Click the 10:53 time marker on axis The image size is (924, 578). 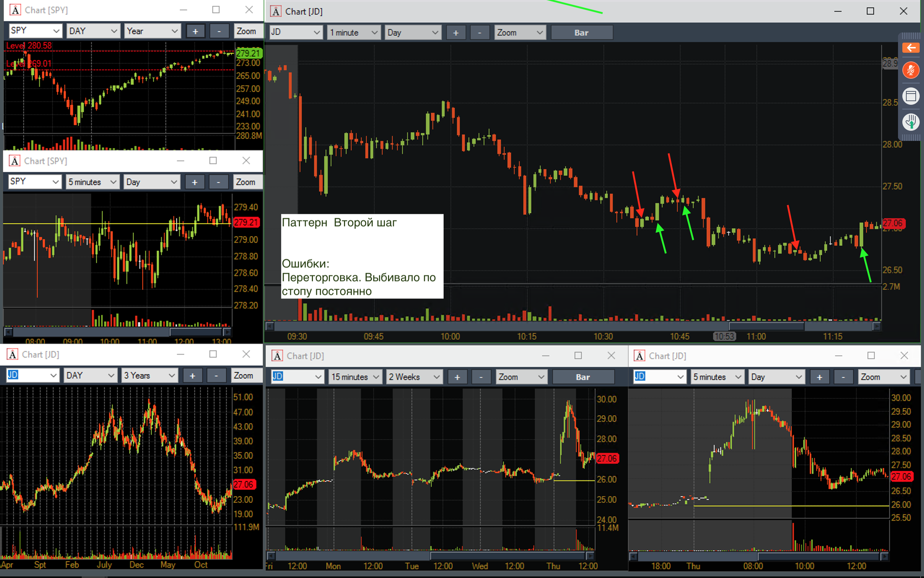[724, 336]
